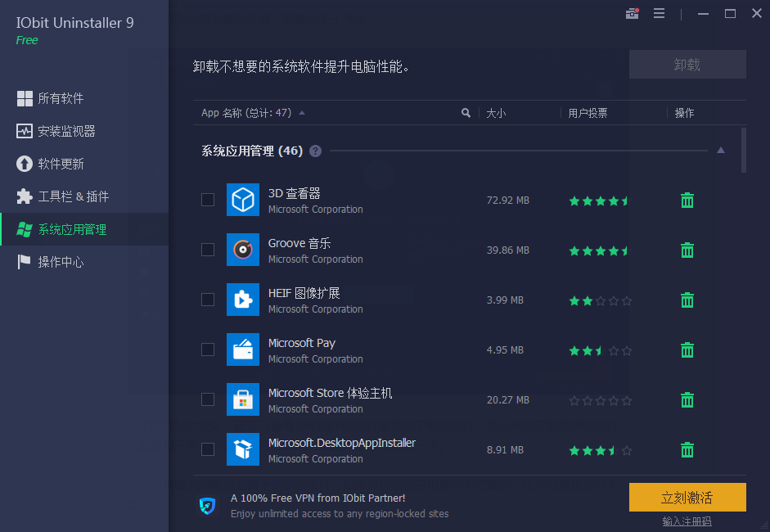Collapse the 系统应用管理 (46) group

point(720,151)
